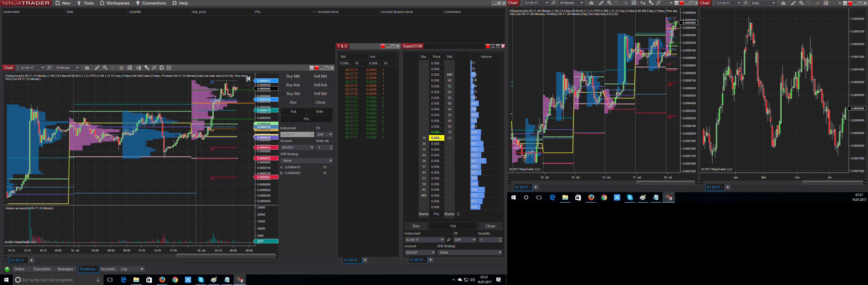The image size is (868, 285).
Task: Toggle crosshair in the Daily chart
Action: (818, 3)
